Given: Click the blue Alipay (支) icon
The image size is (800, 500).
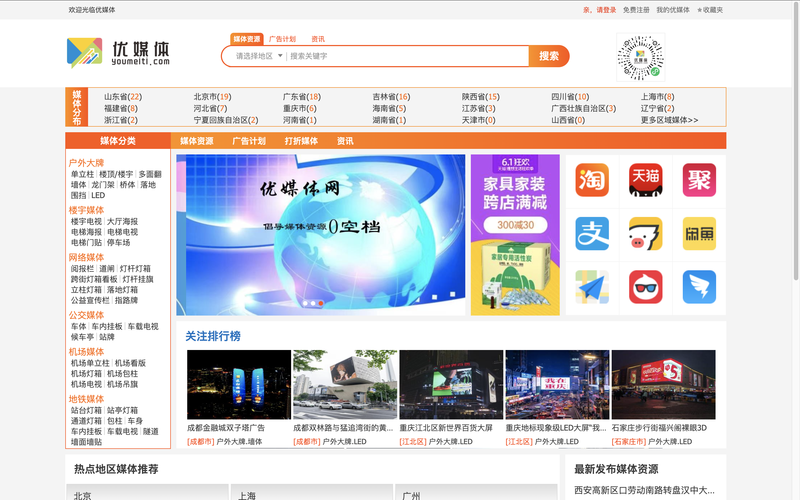Looking at the screenshot, I should 592,234.
